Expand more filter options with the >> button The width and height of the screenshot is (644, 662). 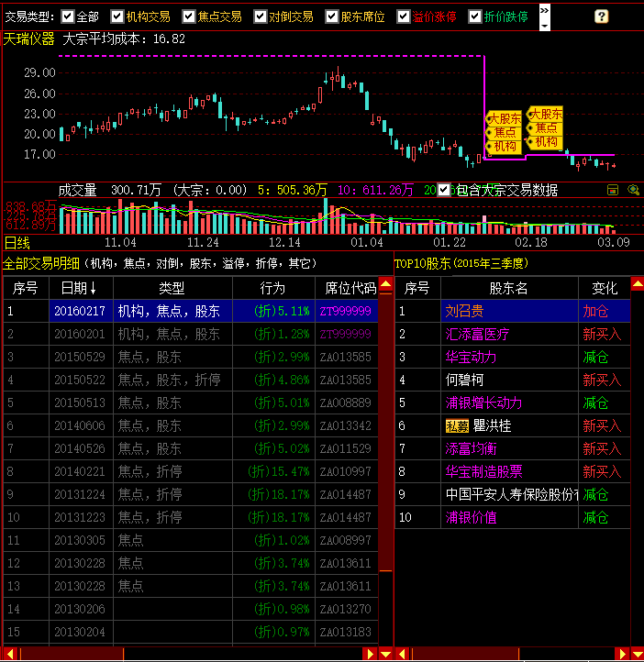click(544, 11)
